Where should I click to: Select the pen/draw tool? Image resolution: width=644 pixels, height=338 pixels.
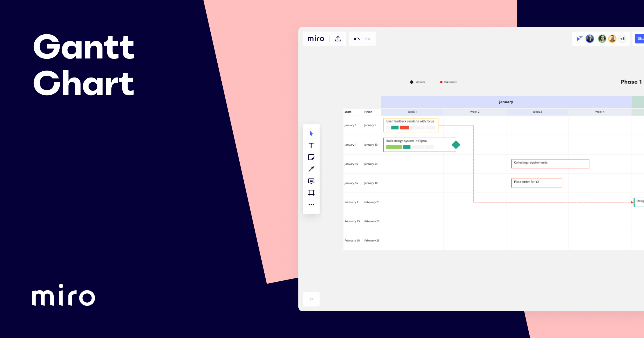pyautogui.click(x=311, y=170)
